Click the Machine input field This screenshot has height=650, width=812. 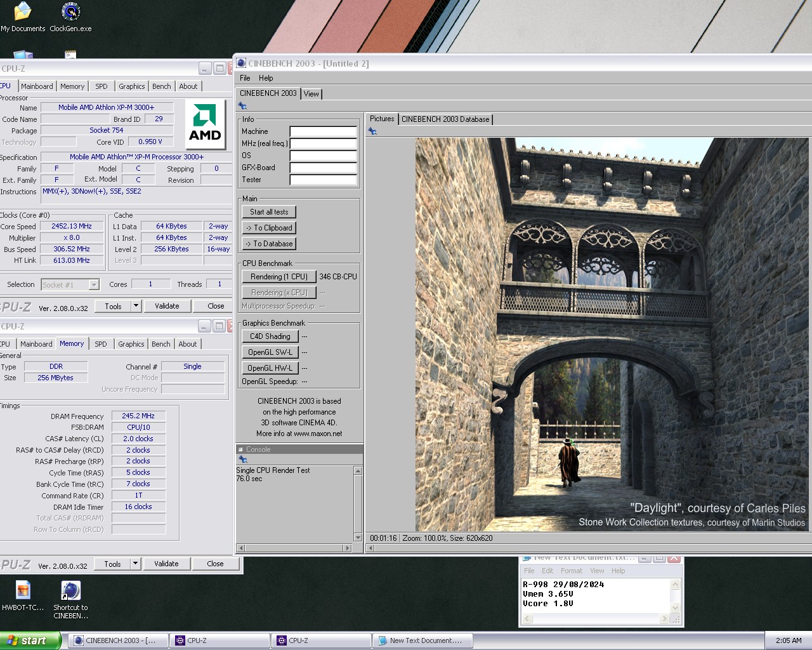[323, 131]
